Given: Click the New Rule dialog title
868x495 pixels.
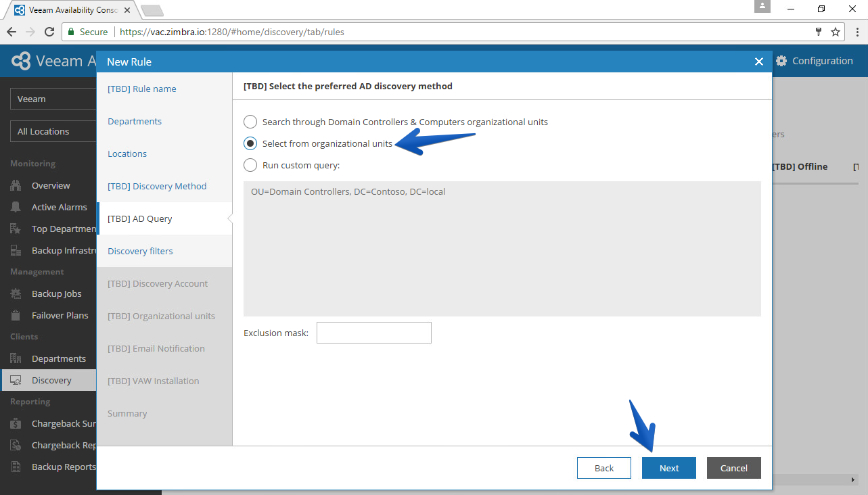Looking at the screenshot, I should [x=129, y=62].
